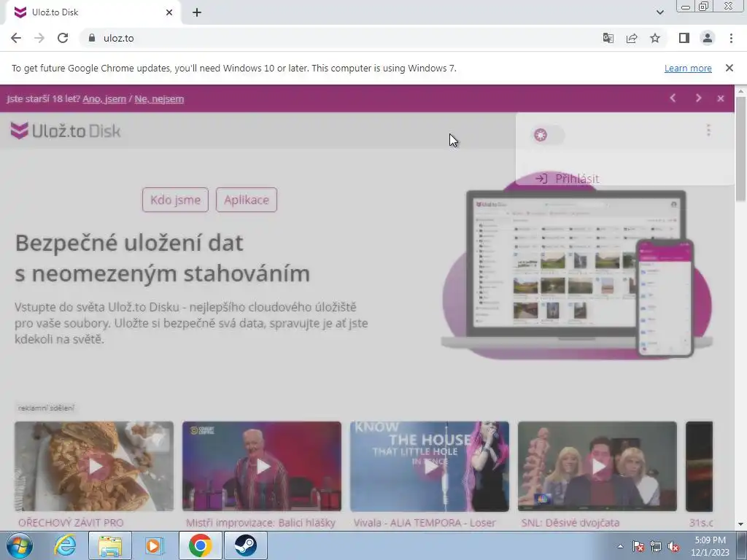Image resolution: width=747 pixels, height=560 pixels.
Task: Click scrollbar down arrow
Action: [741, 524]
